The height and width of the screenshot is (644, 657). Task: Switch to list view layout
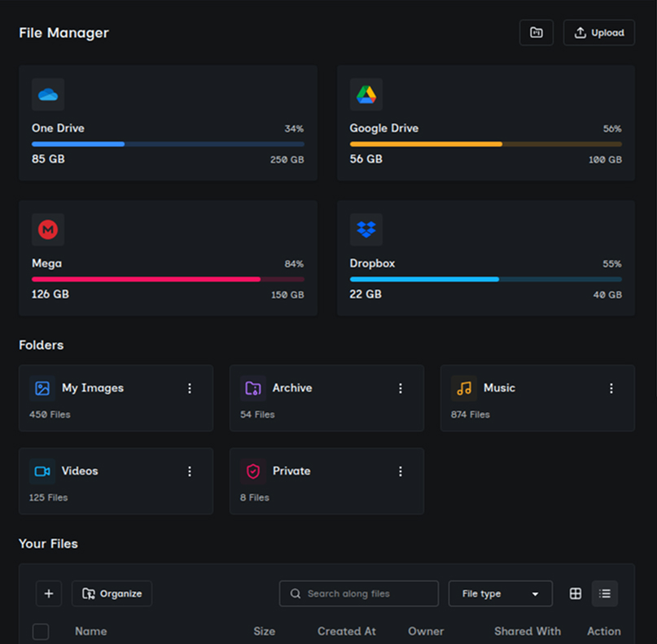click(605, 594)
